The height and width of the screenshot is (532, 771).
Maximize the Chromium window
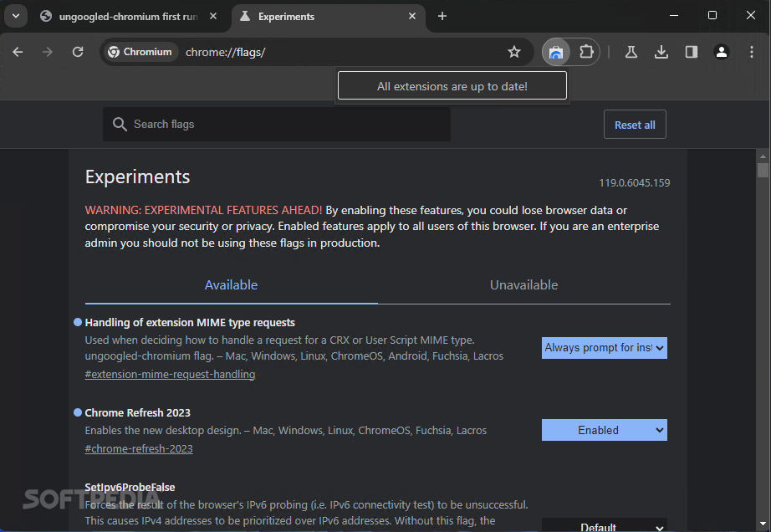(712, 16)
